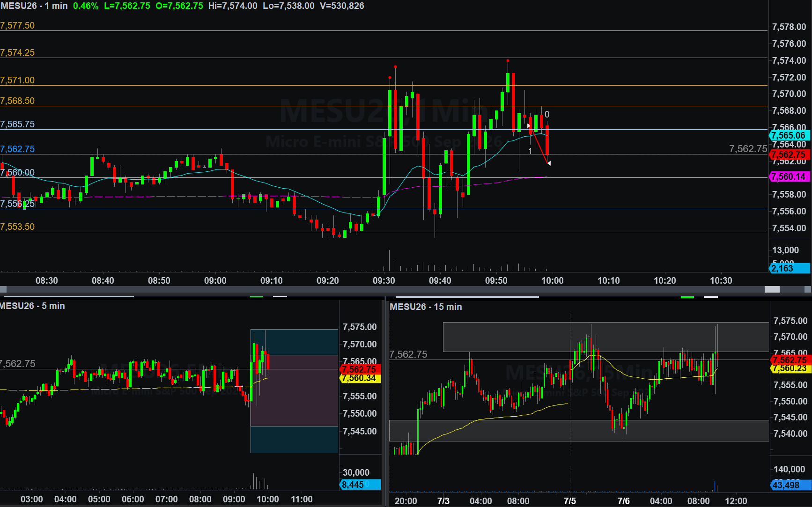Select the MESU26 - 15 min chart title
The height and width of the screenshot is (507, 812).
pyautogui.click(x=426, y=307)
